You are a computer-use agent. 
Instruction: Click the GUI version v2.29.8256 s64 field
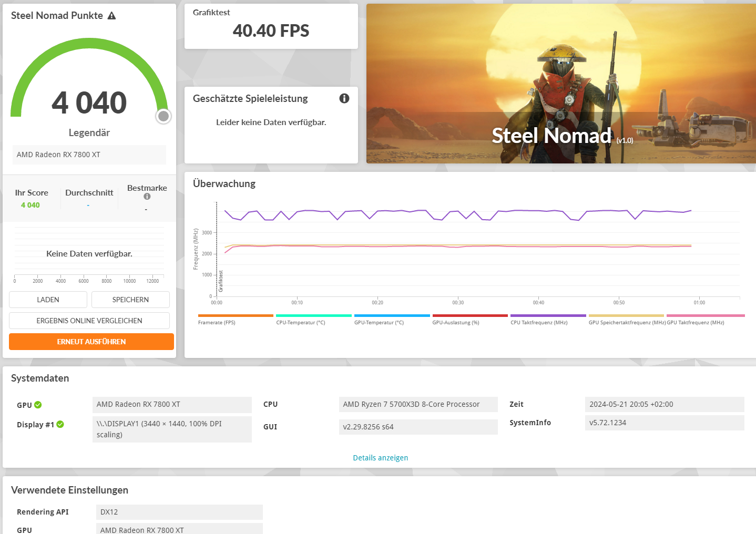418,427
